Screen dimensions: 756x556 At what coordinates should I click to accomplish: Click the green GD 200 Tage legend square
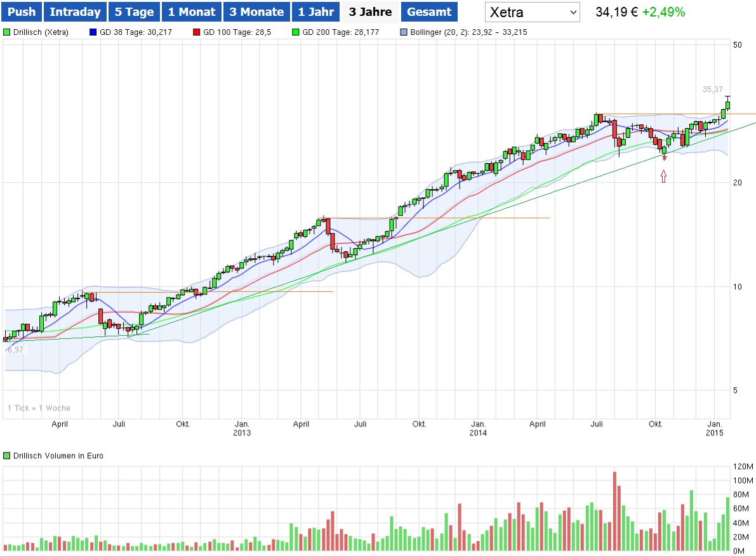(x=296, y=32)
